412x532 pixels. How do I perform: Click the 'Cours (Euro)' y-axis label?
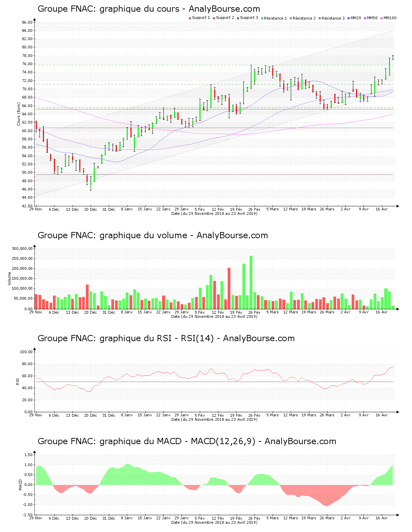(x=19, y=114)
